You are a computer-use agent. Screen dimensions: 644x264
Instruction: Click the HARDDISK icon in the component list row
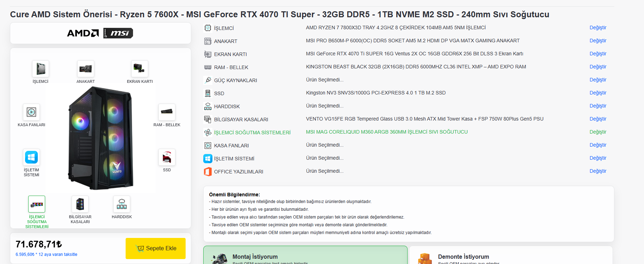tap(208, 106)
